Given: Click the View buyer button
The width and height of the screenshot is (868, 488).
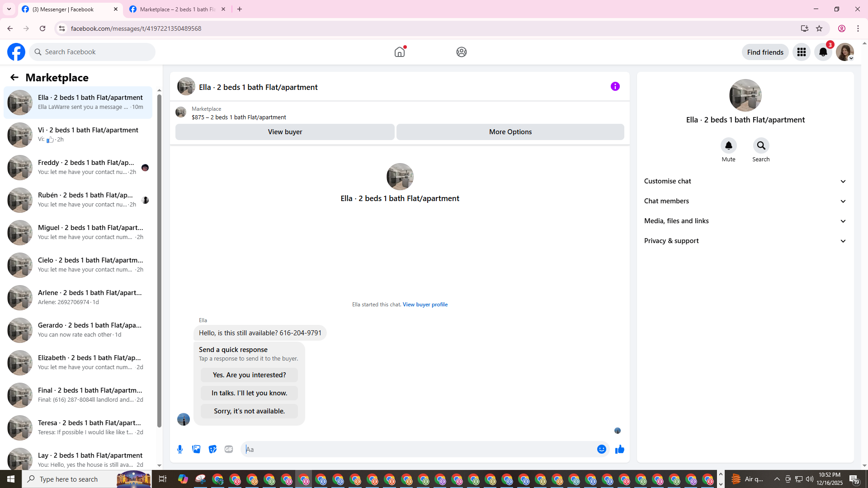Looking at the screenshot, I should click(285, 132).
